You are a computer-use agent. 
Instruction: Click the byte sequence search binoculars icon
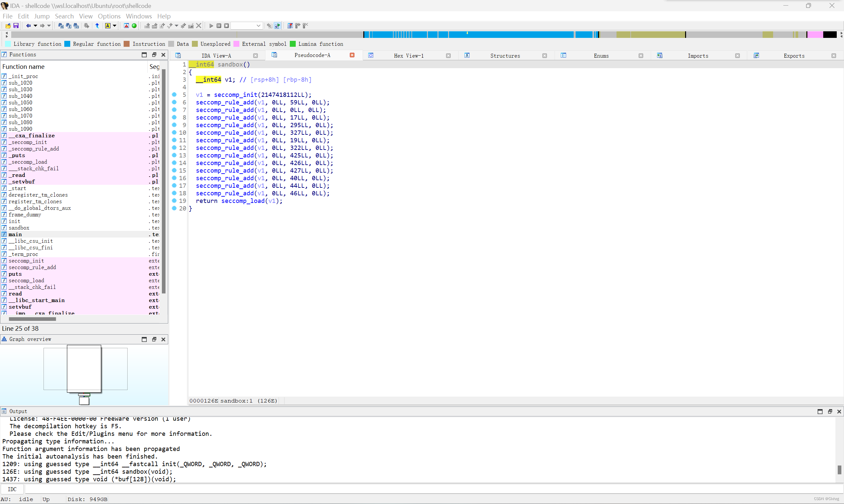click(76, 26)
